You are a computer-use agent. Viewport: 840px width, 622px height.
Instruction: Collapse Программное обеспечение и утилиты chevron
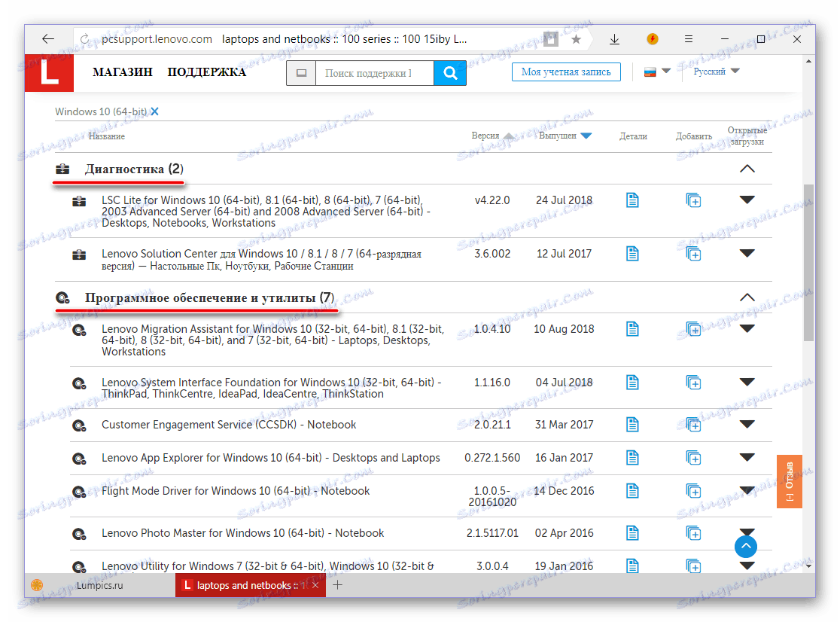(747, 297)
